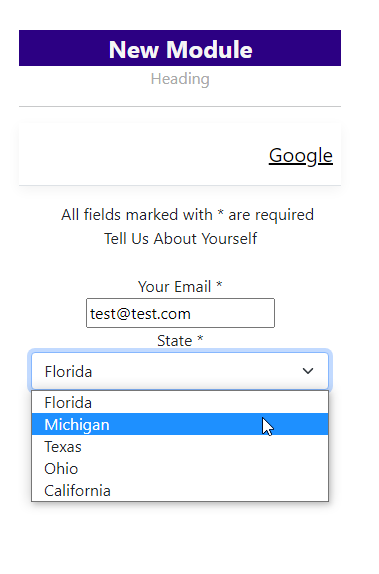The image size is (379, 574).
Task: Click the Your Email input field
Action: coord(180,313)
